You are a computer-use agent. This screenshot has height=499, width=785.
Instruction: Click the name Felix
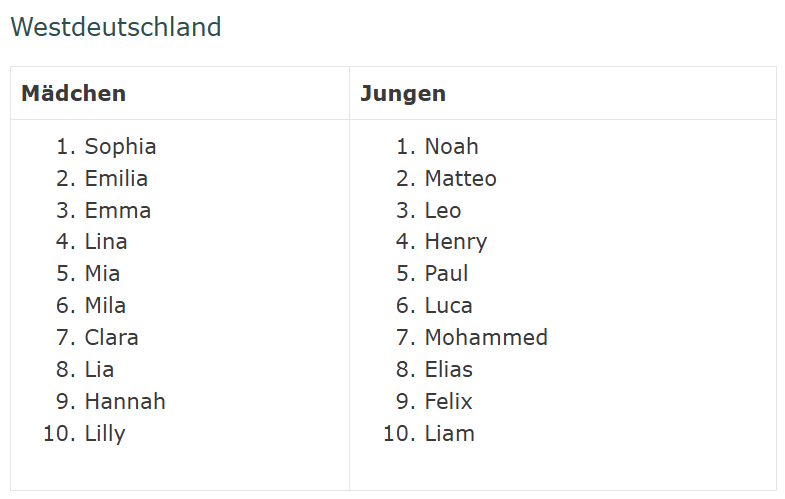pos(448,402)
